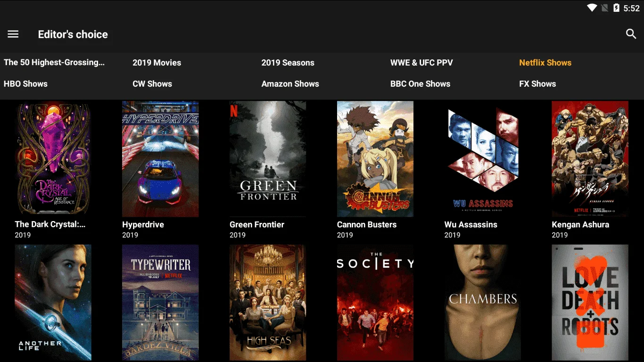This screenshot has height=362, width=644.
Task: Select the Kengan Ashura poster
Action: [x=590, y=159]
